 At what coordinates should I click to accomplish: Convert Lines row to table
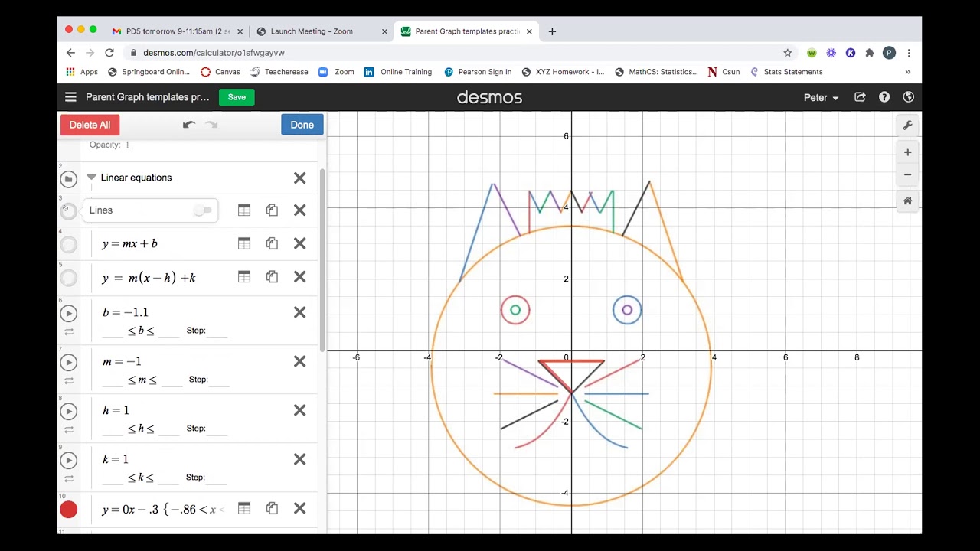tap(244, 210)
